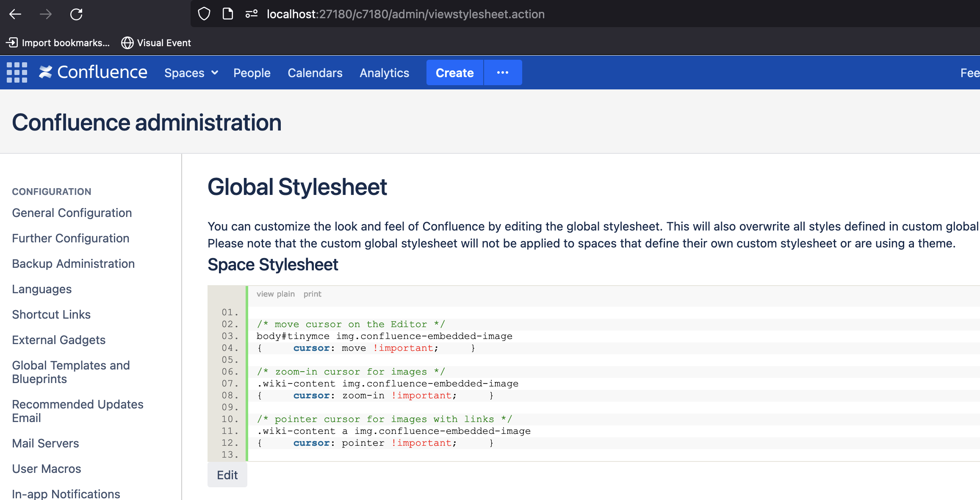Open General Configuration in sidebar
Viewport: 980px width, 500px height.
tap(72, 213)
